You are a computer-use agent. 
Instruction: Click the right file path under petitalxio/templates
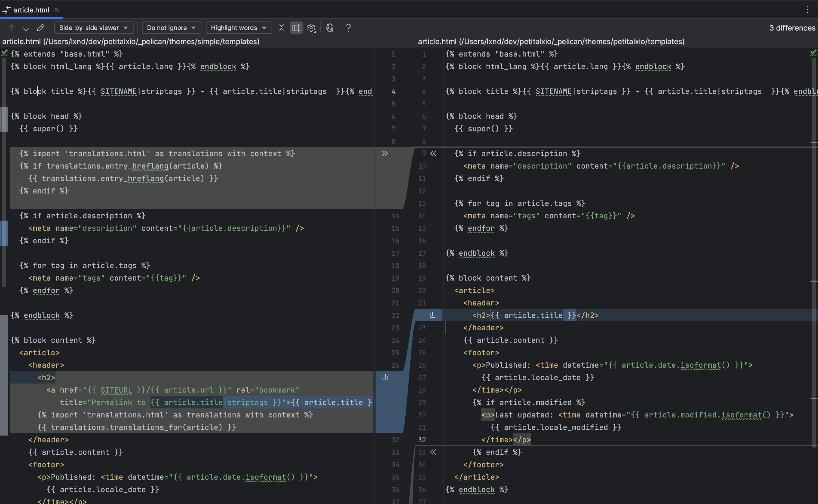coord(551,41)
